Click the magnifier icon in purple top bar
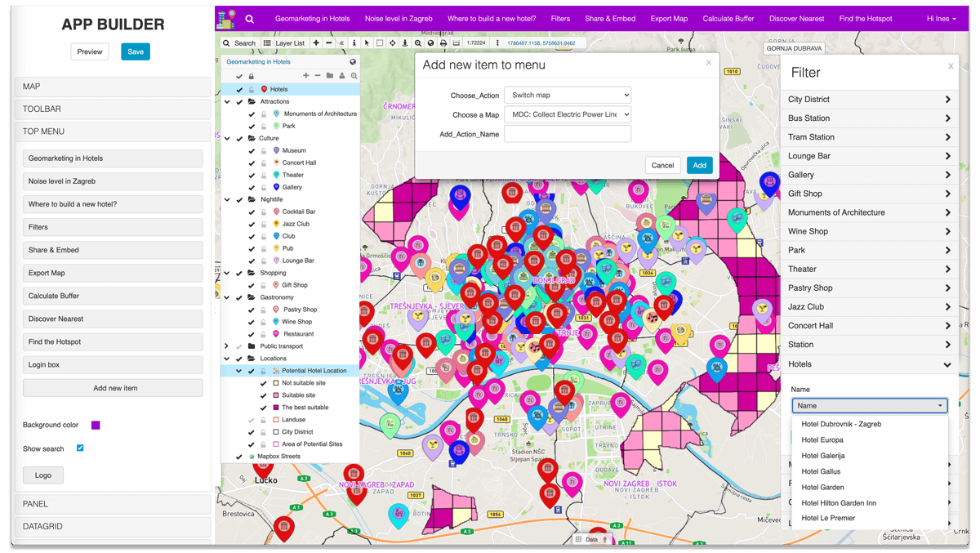Screen dimensions: 980x553 [250, 19]
